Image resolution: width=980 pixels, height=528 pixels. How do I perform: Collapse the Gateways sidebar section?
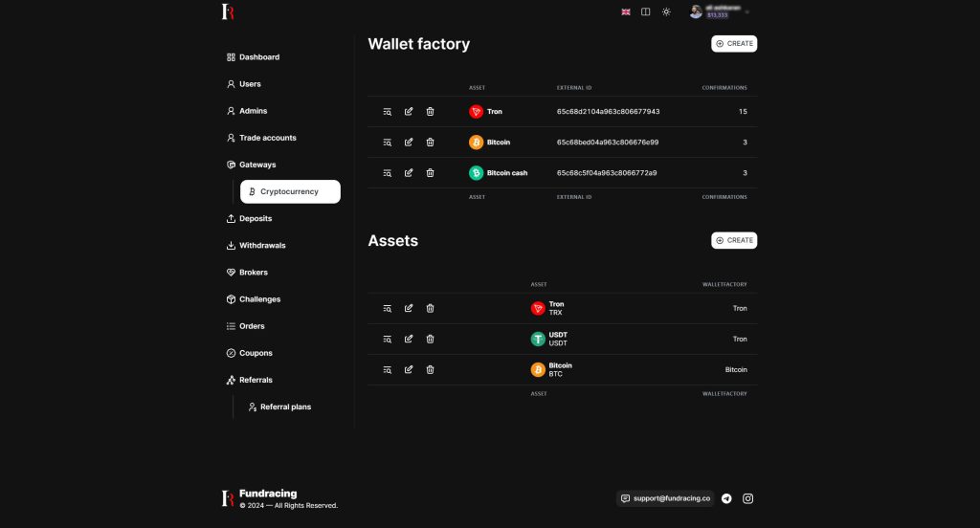coord(256,165)
